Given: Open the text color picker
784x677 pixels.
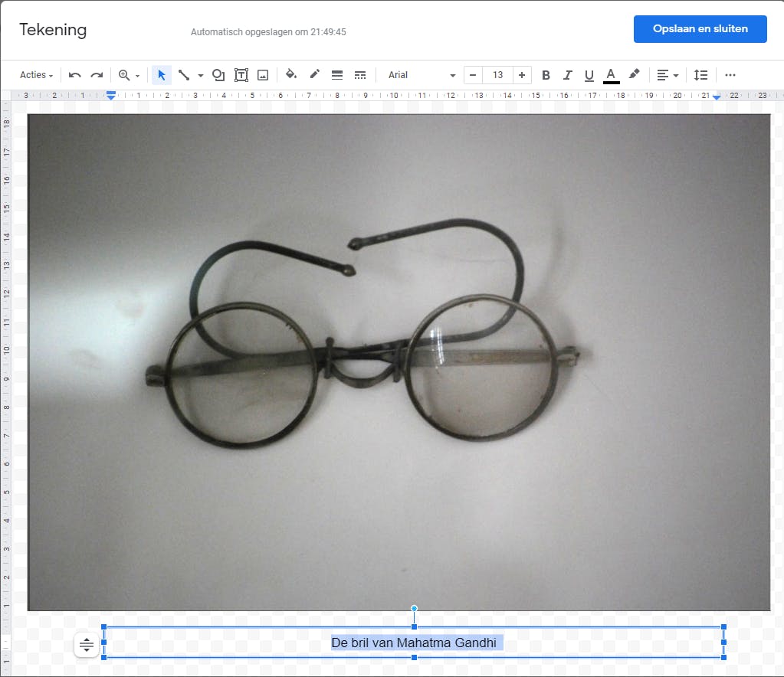Looking at the screenshot, I should [x=611, y=75].
